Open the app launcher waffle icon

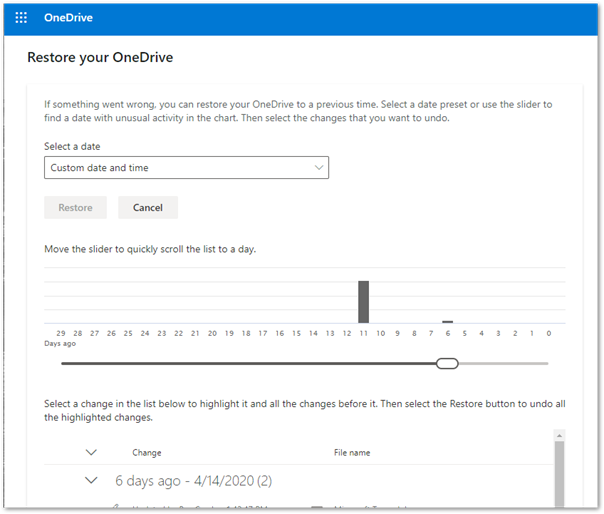21,18
